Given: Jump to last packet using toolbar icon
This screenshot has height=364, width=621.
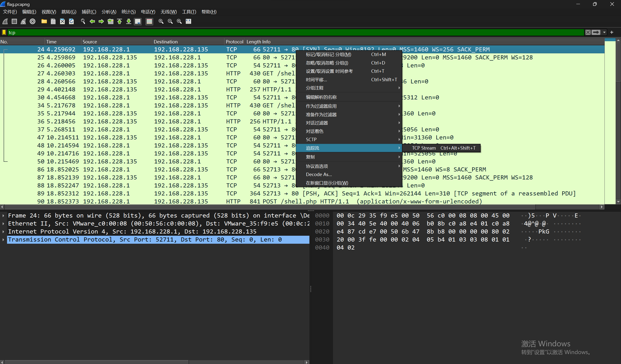Looking at the screenshot, I should click(129, 21).
